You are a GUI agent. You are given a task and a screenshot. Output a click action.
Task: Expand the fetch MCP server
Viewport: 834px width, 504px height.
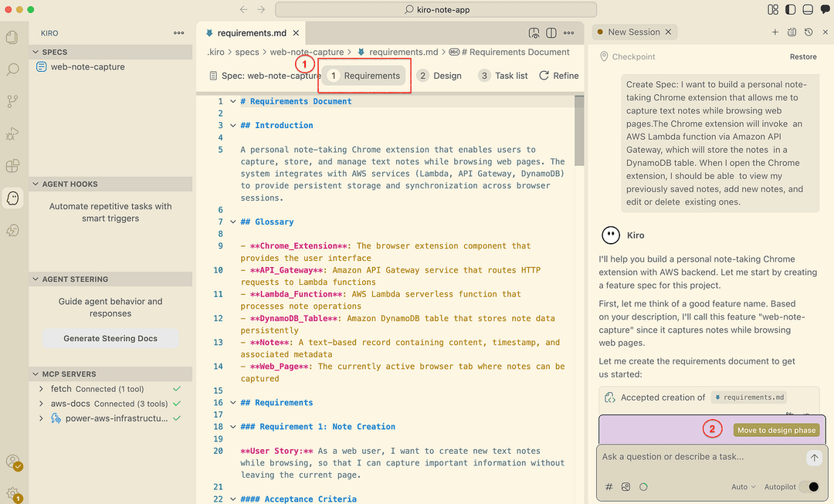tap(41, 389)
